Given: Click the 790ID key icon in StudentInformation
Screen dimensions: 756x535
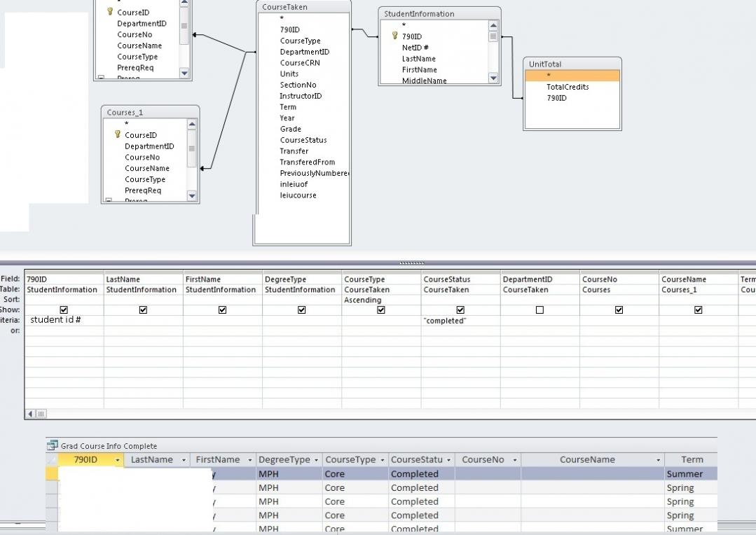Looking at the screenshot, I should [394, 36].
